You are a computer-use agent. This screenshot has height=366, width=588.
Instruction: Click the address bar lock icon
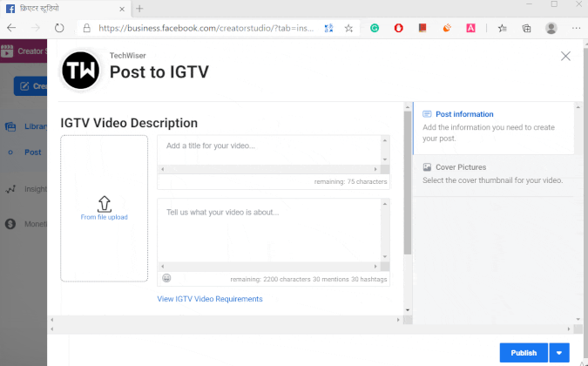point(86,28)
